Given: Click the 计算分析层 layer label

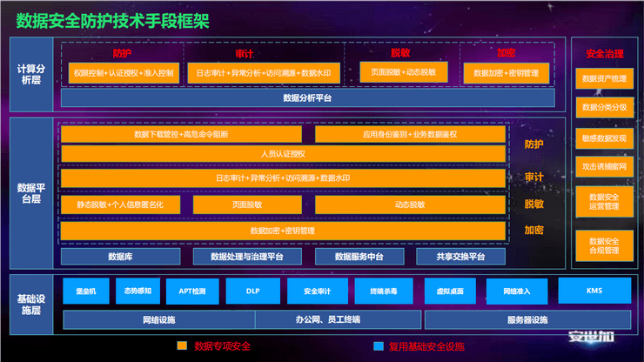Looking at the screenshot, I should coord(31,74).
